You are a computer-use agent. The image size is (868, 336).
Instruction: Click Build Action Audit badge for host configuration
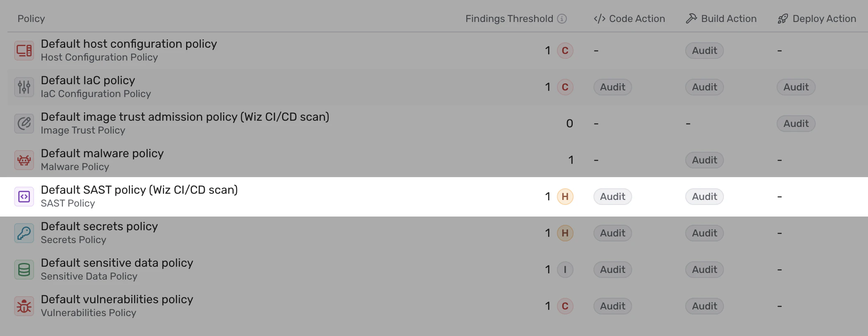tap(704, 51)
